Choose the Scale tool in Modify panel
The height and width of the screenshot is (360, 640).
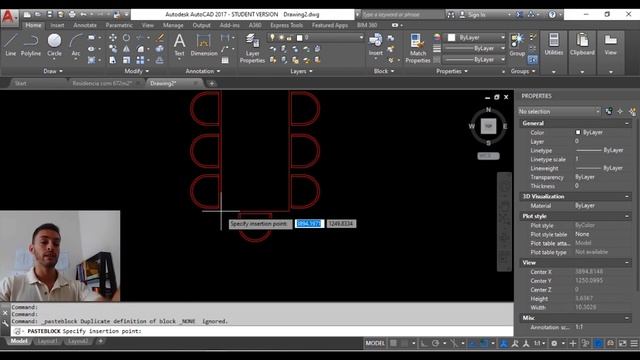pos(127,60)
